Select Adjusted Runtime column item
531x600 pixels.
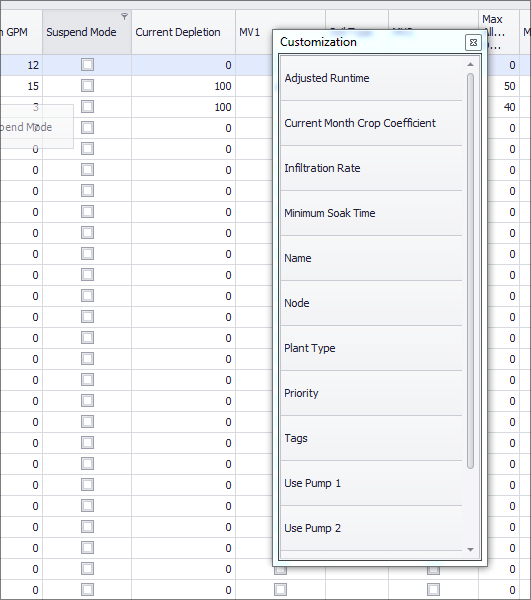(371, 78)
